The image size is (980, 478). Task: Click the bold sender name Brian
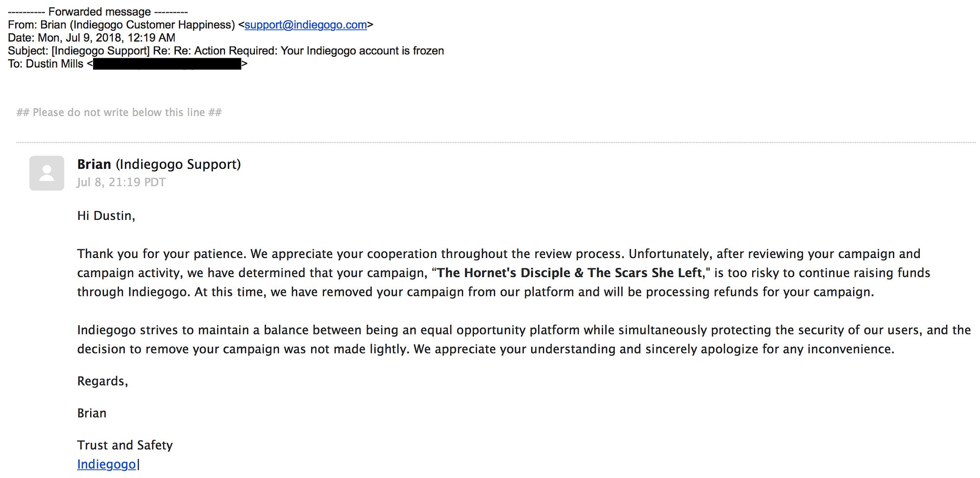point(94,165)
